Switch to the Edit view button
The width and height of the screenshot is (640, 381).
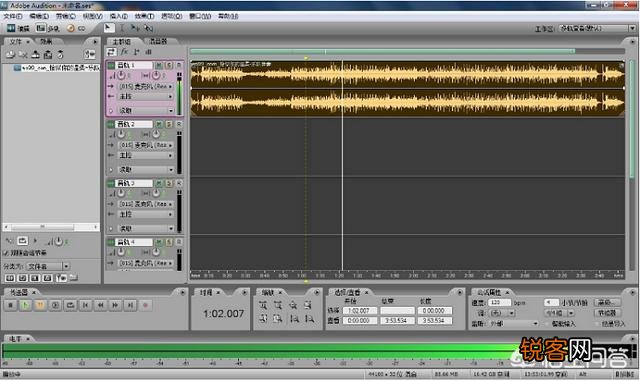tap(18, 28)
